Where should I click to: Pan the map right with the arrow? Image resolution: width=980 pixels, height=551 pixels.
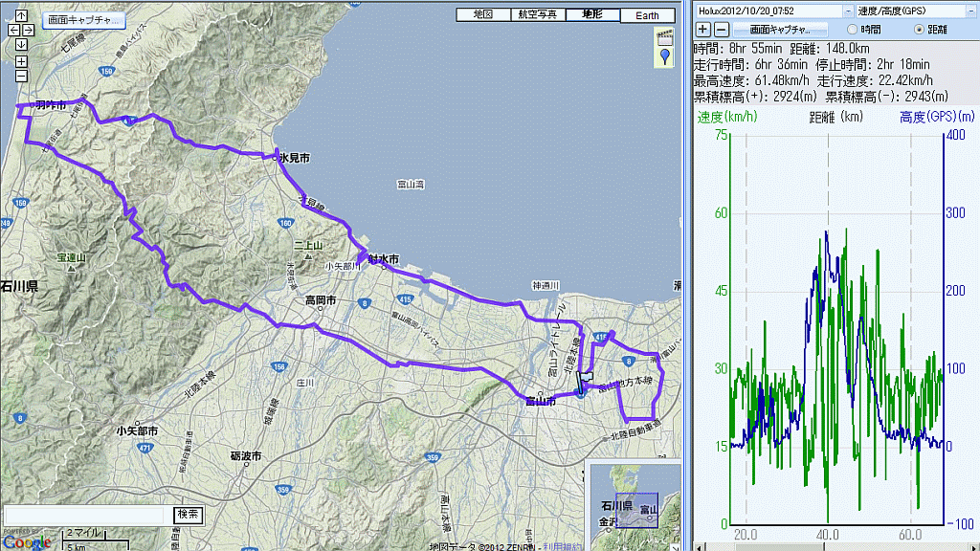pos(29,30)
